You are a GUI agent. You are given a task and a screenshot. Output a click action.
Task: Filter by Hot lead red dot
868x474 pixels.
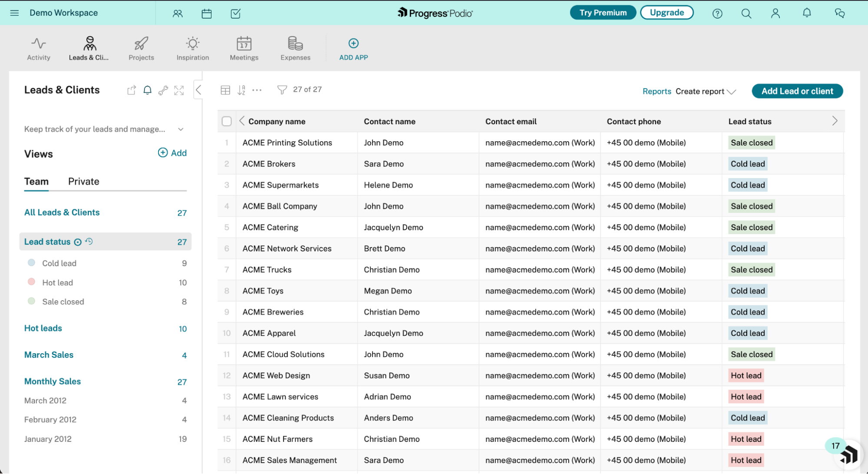pyautogui.click(x=31, y=282)
